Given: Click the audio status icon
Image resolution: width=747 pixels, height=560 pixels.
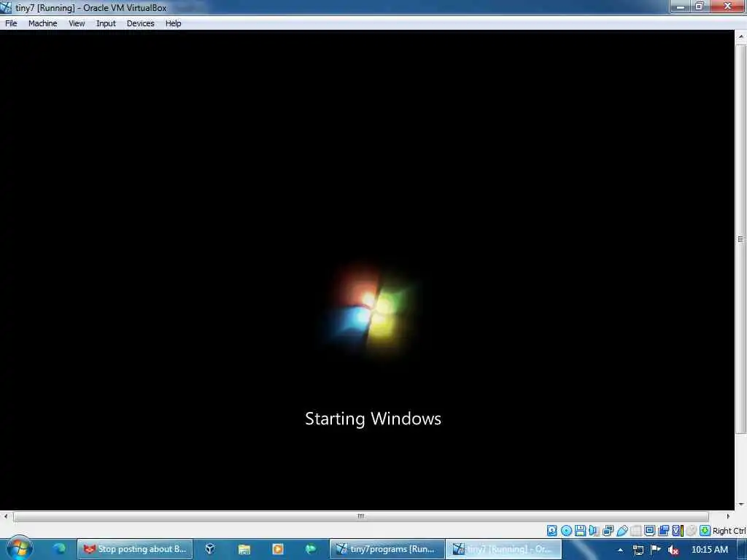Looking at the screenshot, I should click(594, 531).
